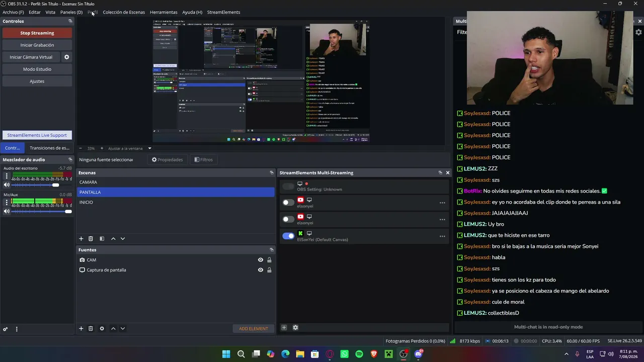The image size is (644, 362).
Task: Open options for first elsonyei YouTube output
Action: pos(442,203)
